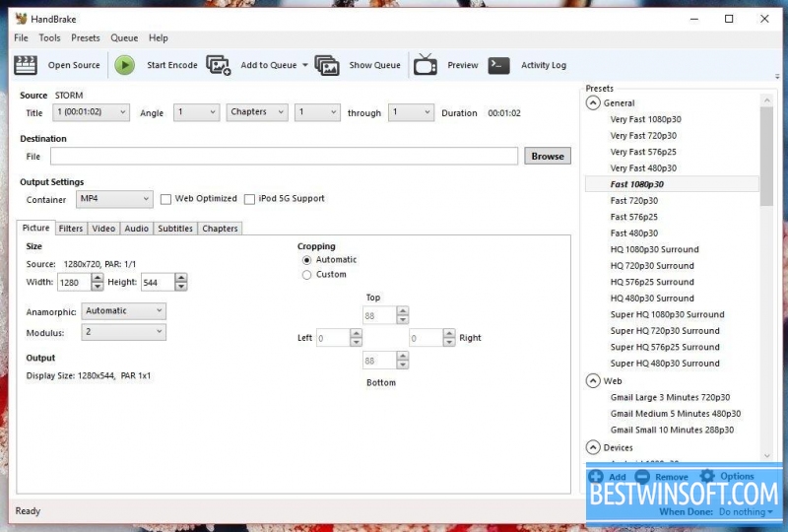
Task: Enable the Web Optimized checkbox
Action: [165, 200]
